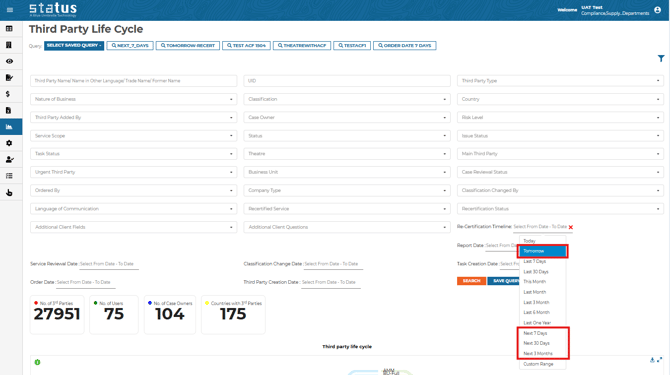Viewport: 670px width, 375px height.
Task: Run the THEATREWITHACF saved query
Action: [302, 45]
